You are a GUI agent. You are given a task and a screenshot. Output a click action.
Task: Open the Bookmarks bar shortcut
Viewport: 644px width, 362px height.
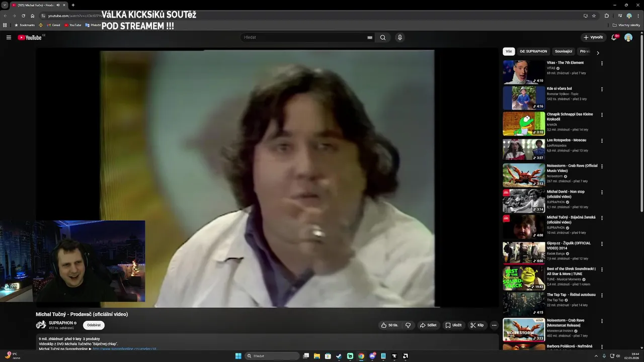(x=25, y=25)
